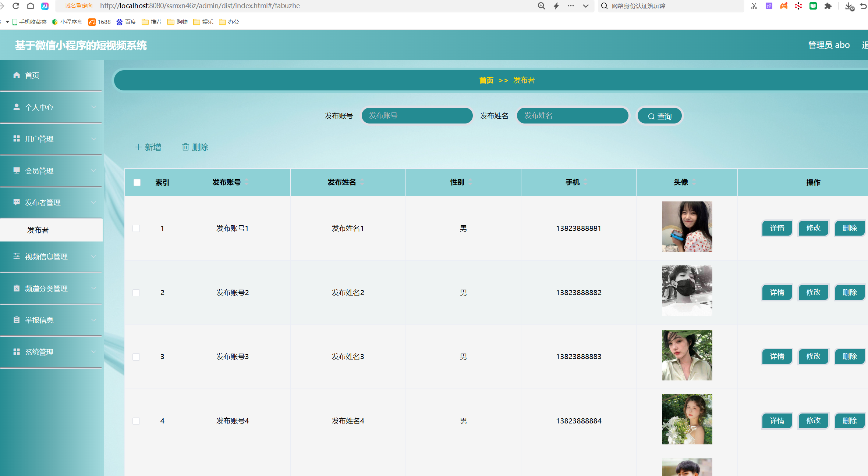Click 删除 for row 发布账号3
The image size is (868, 476).
(x=850, y=356)
